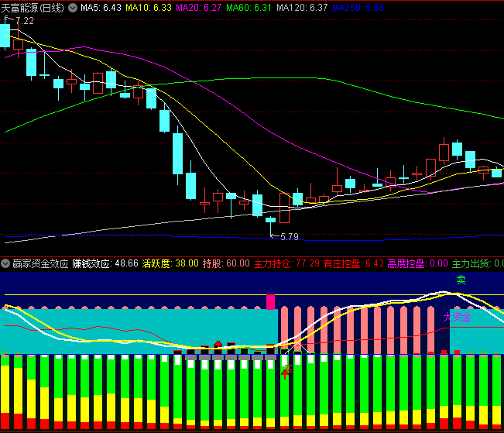Click the MA5: 6.43 label
Viewport: 504px width, 433px height.
(101, 8)
